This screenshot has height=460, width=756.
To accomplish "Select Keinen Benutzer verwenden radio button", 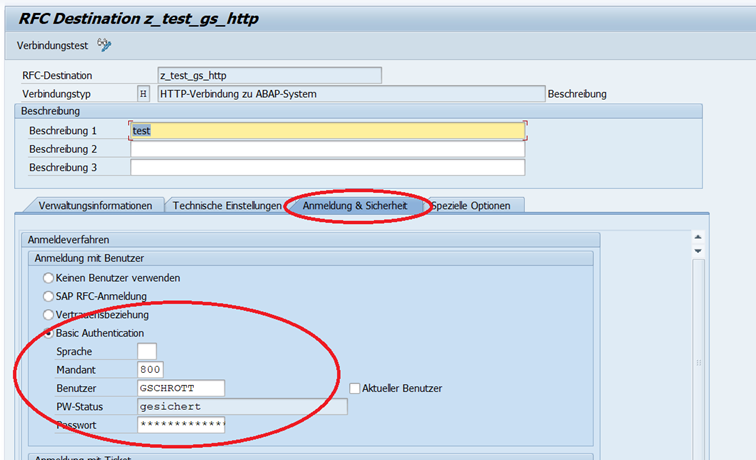I will (48, 278).
